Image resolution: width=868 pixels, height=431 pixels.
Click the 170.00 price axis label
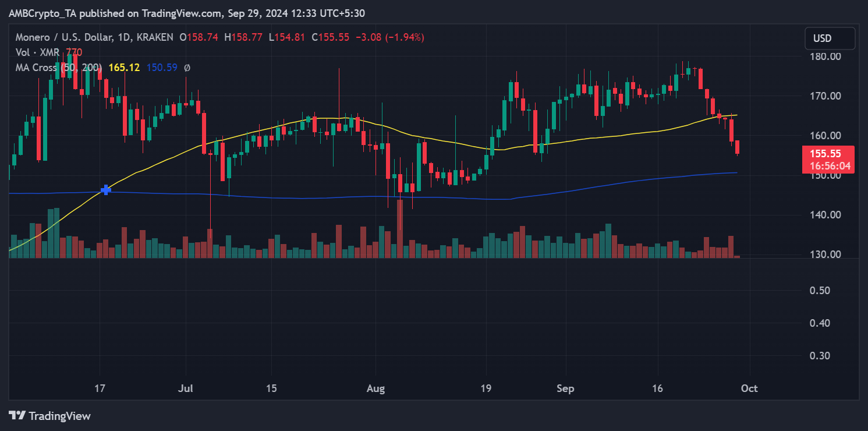pos(827,96)
